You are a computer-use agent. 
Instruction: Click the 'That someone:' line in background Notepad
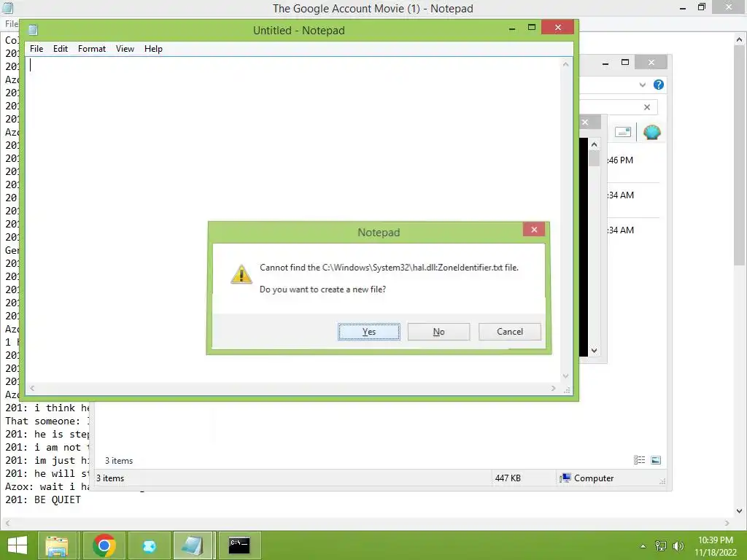47,421
